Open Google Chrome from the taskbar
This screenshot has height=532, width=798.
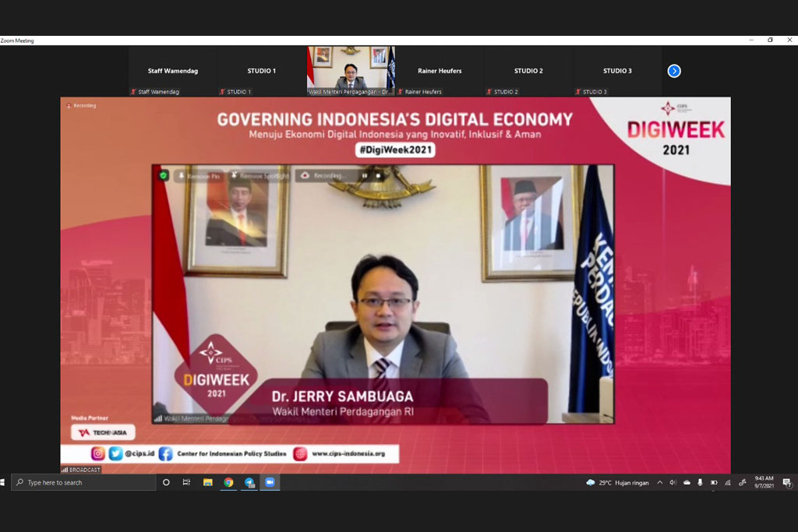click(x=228, y=482)
